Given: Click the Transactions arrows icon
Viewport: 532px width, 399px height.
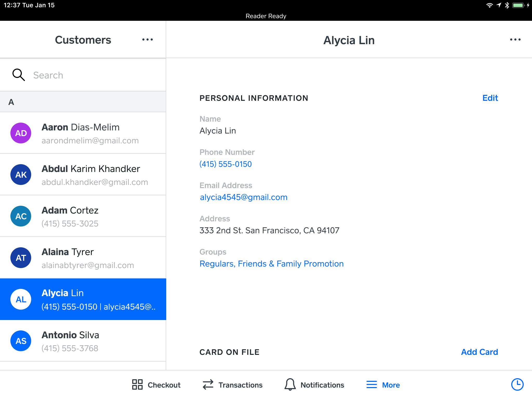Looking at the screenshot, I should point(208,384).
